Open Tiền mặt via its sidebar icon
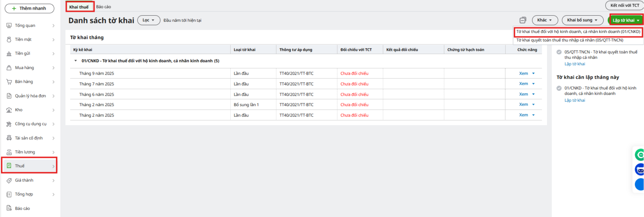The image size is (644, 217). coord(9,40)
